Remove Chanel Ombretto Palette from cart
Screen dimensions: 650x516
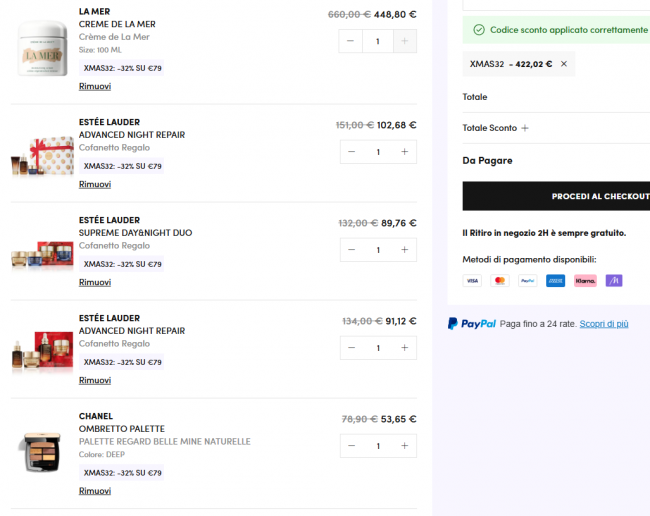point(95,491)
